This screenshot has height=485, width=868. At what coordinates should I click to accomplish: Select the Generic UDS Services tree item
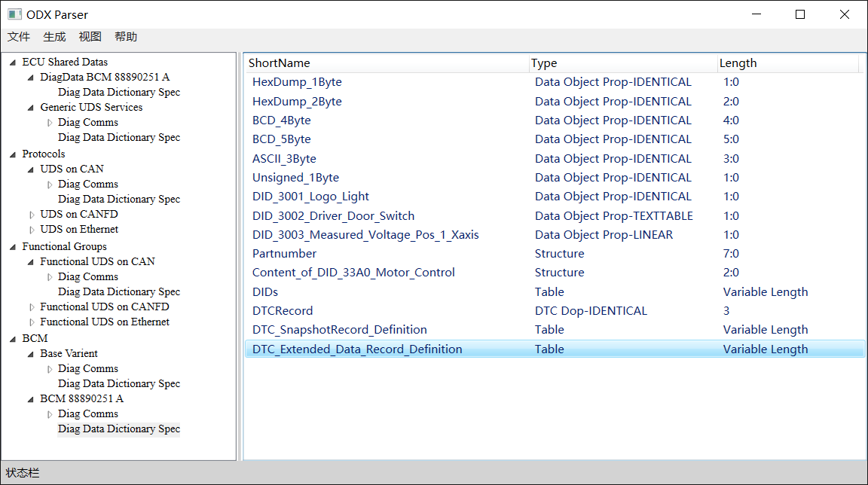coord(91,107)
